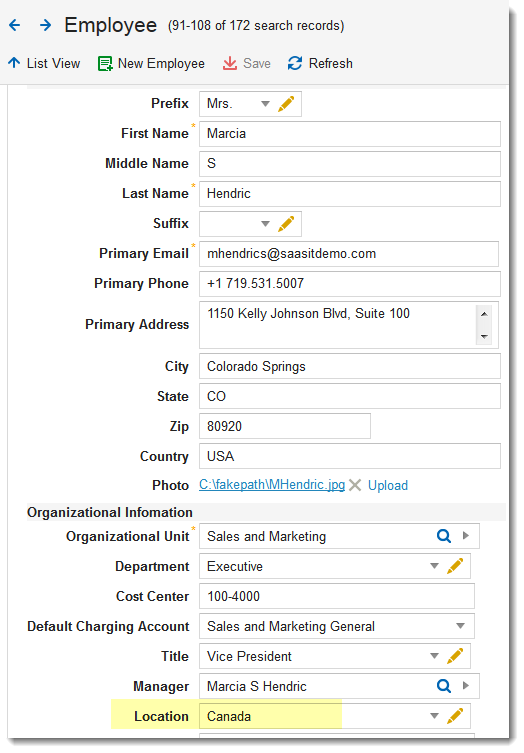Open the MHendric.jpg photo link
The height and width of the screenshot is (753, 524).
(x=272, y=485)
